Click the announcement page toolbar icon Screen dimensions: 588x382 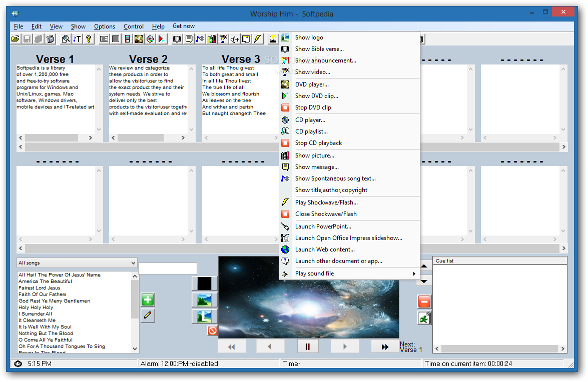click(x=246, y=38)
